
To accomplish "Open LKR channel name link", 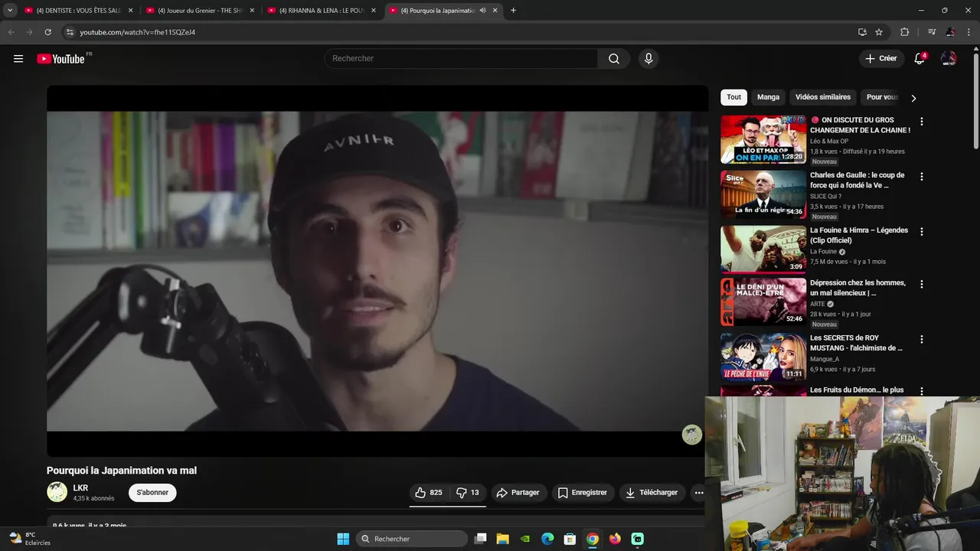I will coord(80,488).
